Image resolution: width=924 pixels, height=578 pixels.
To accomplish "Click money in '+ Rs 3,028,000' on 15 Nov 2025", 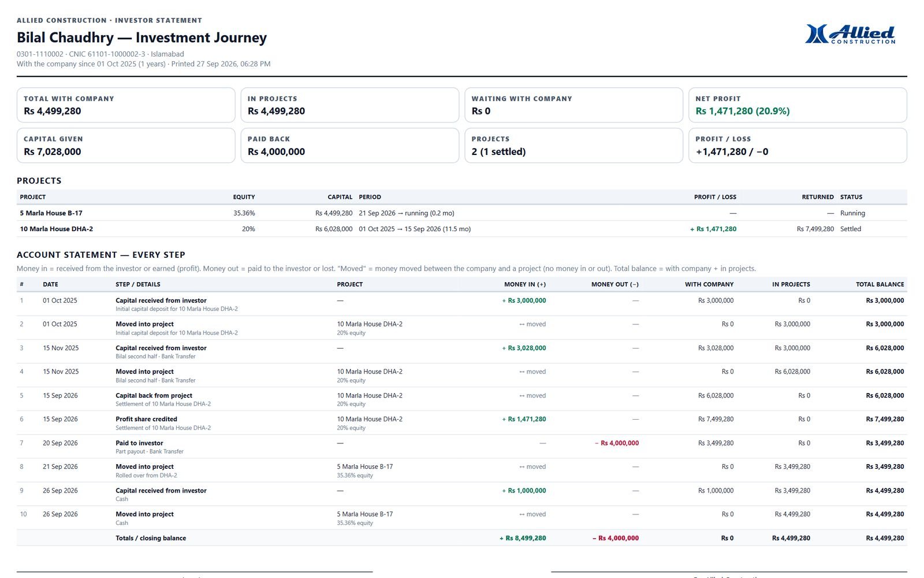I will coord(524,348).
